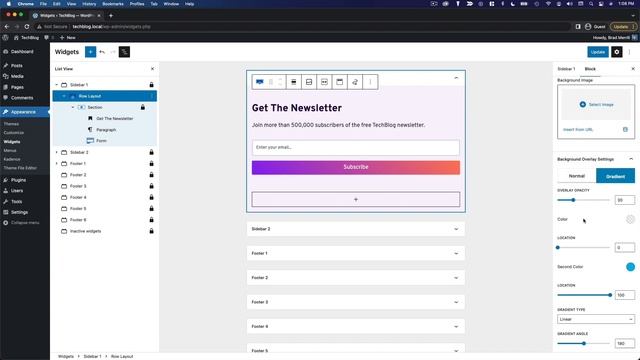Select Normal overlay type
640x360 pixels.
[577, 176]
